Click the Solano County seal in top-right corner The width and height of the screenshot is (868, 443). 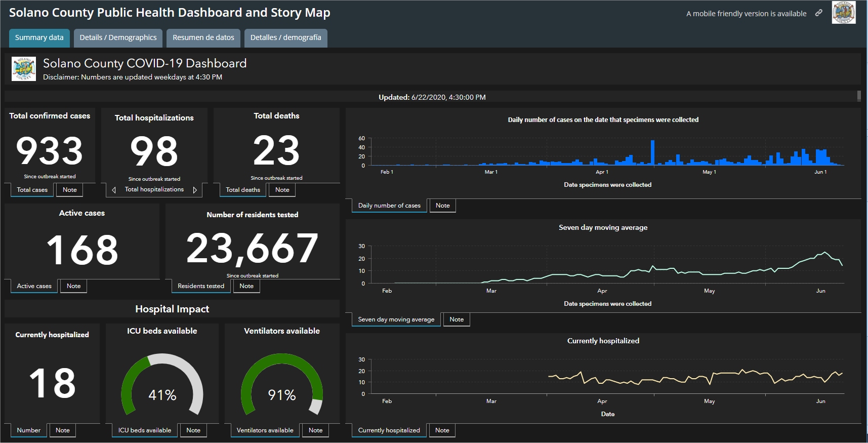point(844,13)
